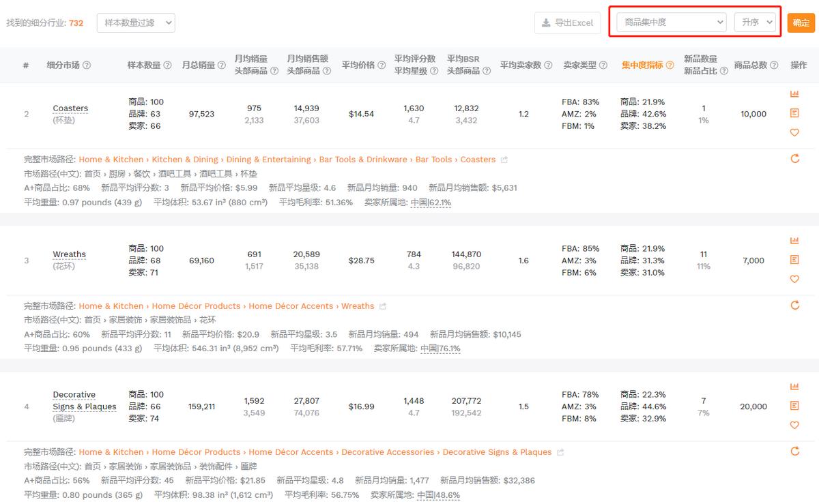Viewport: 819px width, 504px height.
Task: Click the 导出Excel button
Action: coord(567,23)
